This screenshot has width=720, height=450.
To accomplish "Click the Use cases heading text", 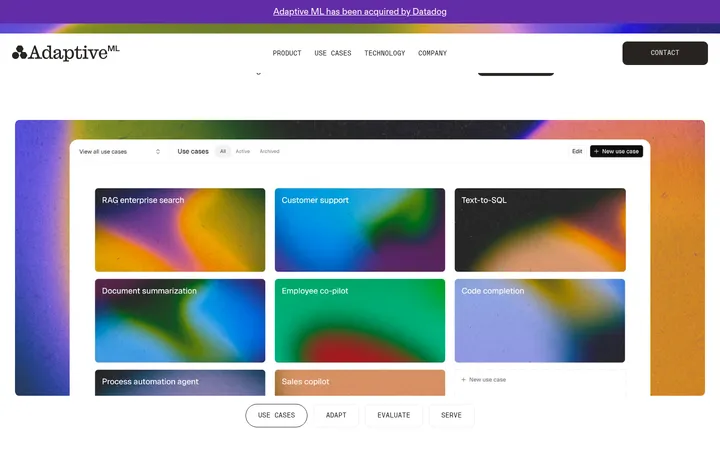I will (193, 151).
